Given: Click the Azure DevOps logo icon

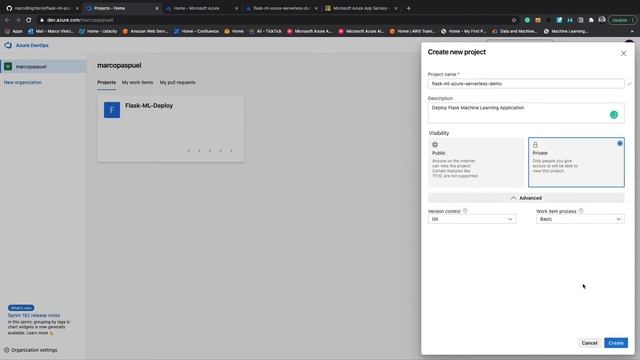Looking at the screenshot, I should coord(8,45).
